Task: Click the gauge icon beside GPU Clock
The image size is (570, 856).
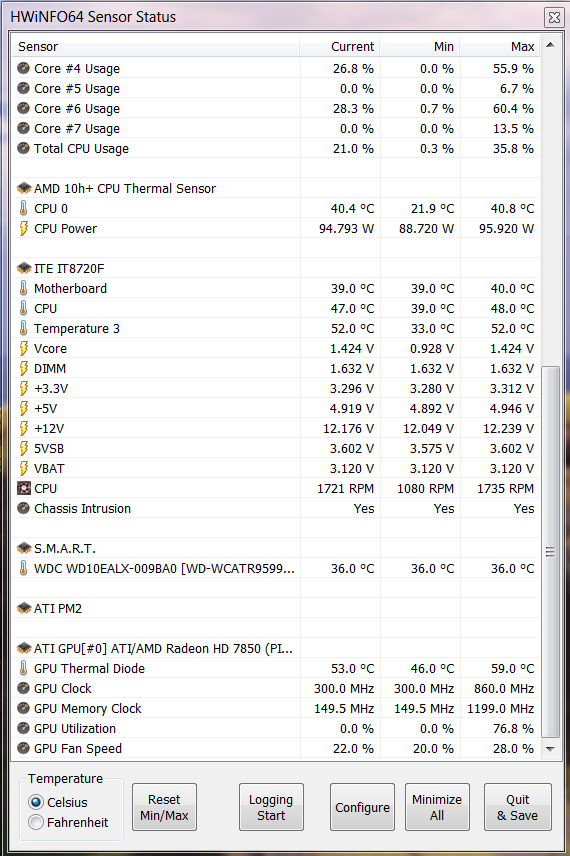Action: coord(23,688)
